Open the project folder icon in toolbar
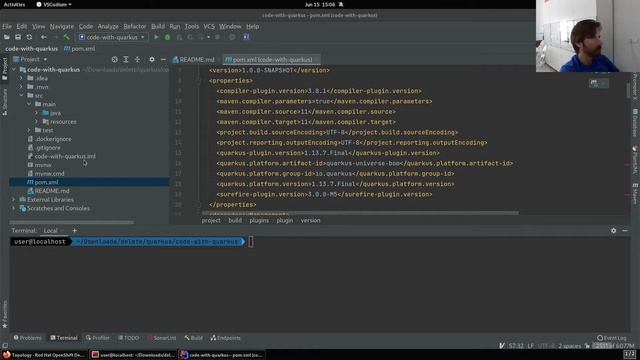Viewport: 640px width, 360px height. click(x=7, y=37)
